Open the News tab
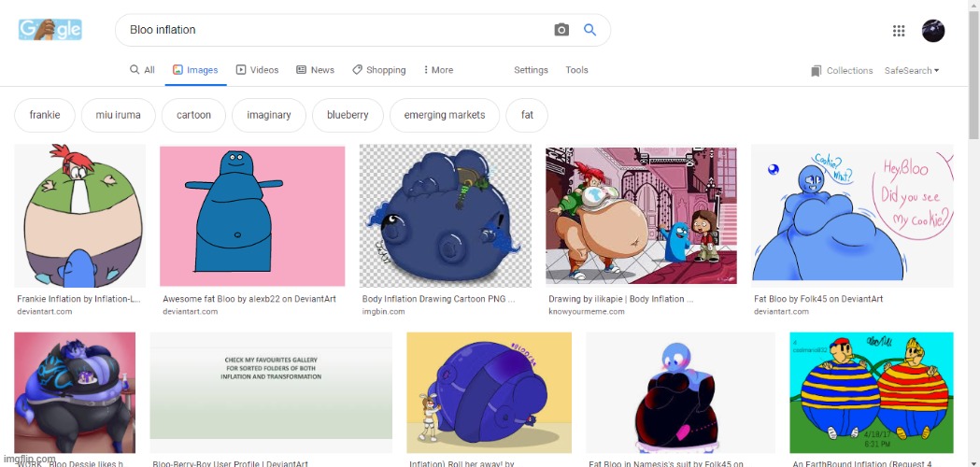 tap(315, 70)
